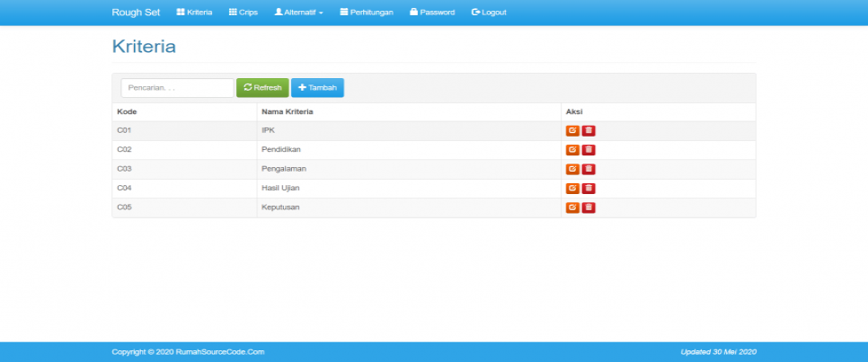The height and width of the screenshot is (362, 868).
Task: Edit the Pendidikan row
Action: click(x=572, y=150)
